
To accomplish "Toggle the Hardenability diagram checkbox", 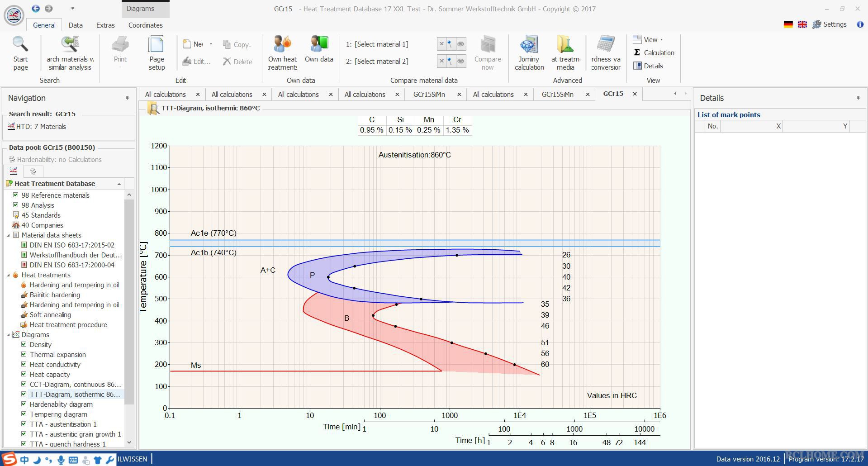I will 24,404.
